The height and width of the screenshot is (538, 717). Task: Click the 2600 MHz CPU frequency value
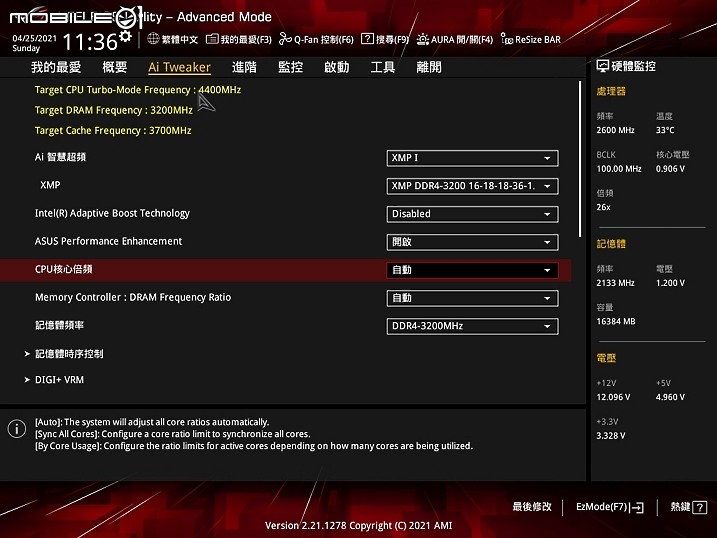[615, 130]
